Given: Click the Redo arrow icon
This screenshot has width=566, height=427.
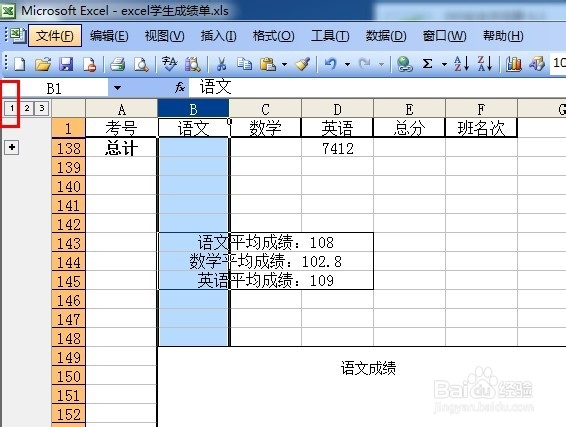Looking at the screenshot, I should pos(365,64).
